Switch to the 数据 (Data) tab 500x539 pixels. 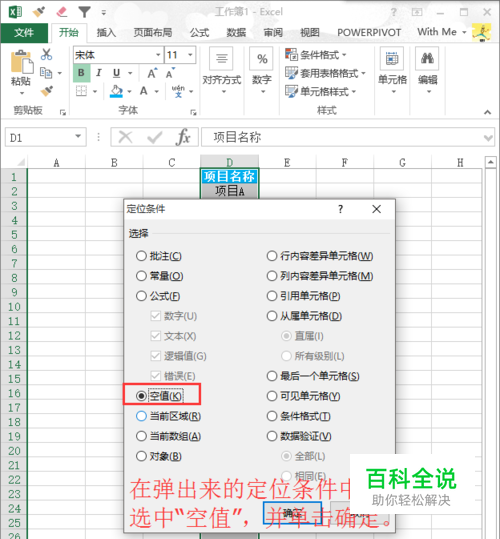pyautogui.click(x=236, y=33)
